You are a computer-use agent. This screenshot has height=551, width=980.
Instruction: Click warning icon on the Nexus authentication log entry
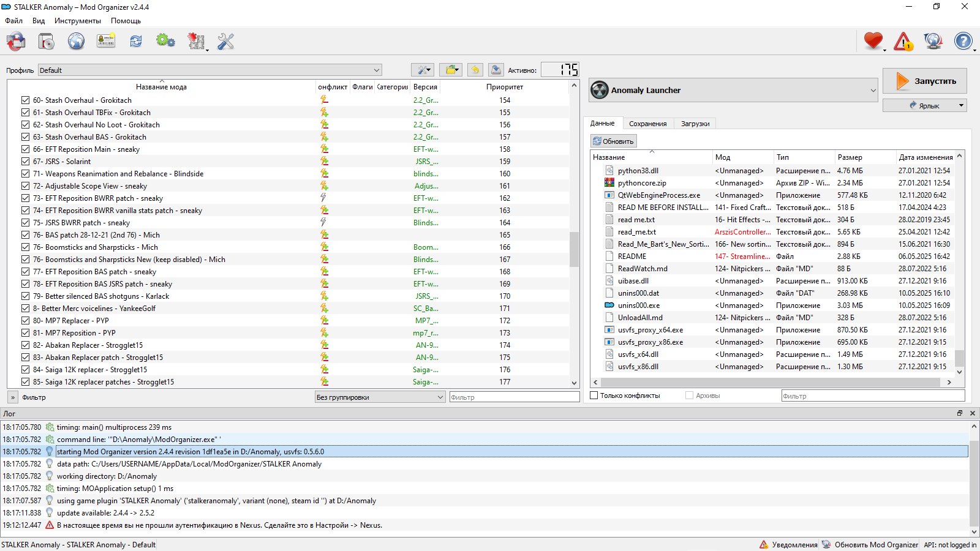50,525
